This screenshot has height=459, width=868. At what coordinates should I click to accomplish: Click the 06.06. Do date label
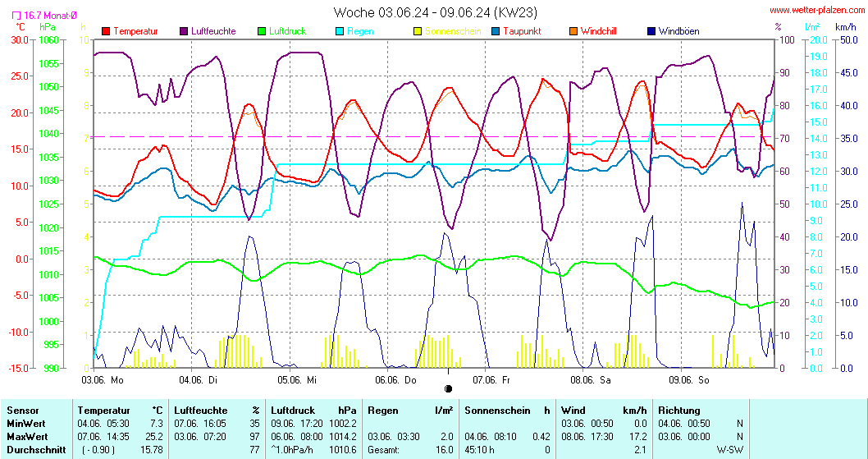pos(395,379)
